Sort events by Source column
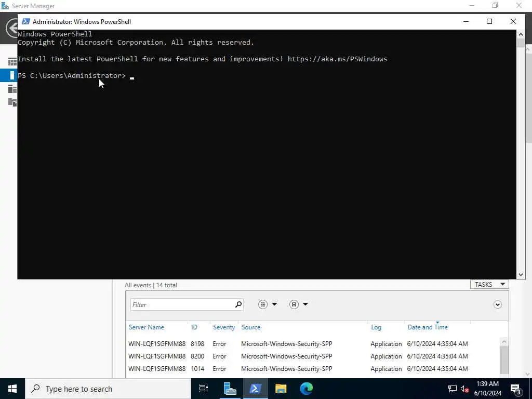The image size is (532, 399). click(251, 327)
